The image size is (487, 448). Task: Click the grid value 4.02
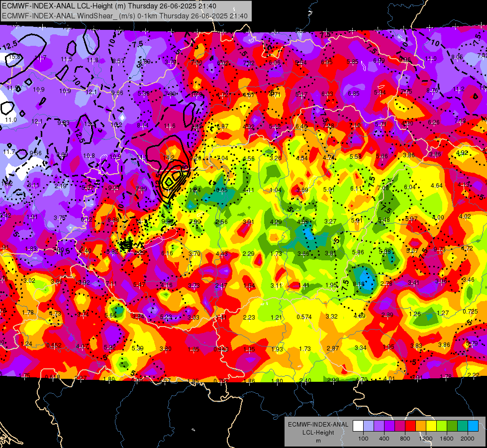(465, 216)
